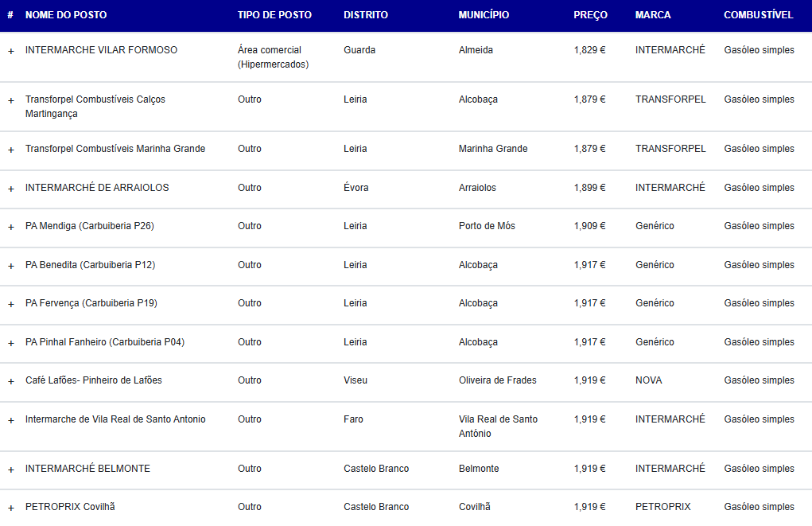The height and width of the screenshot is (526, 812).
Task: Expand the Café Lafões row
Action: coord(11,381)
